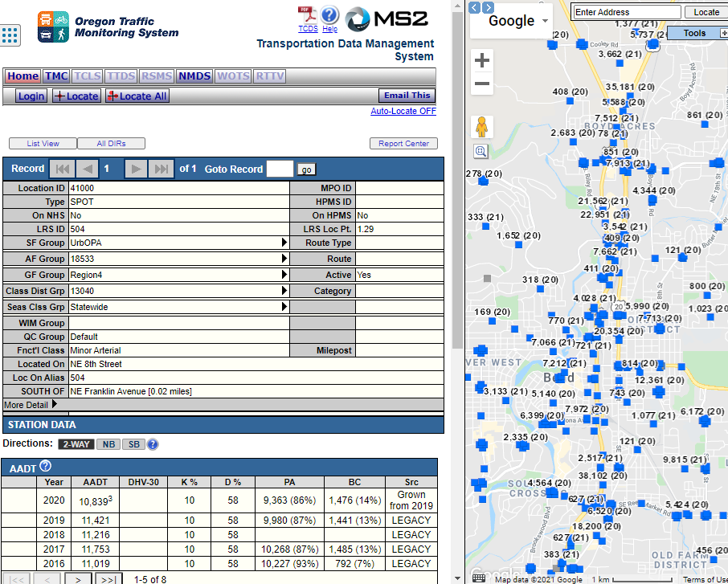728x584 pixels.
Task: Click the map zoom-in plus control
Action: click(481, 59)
